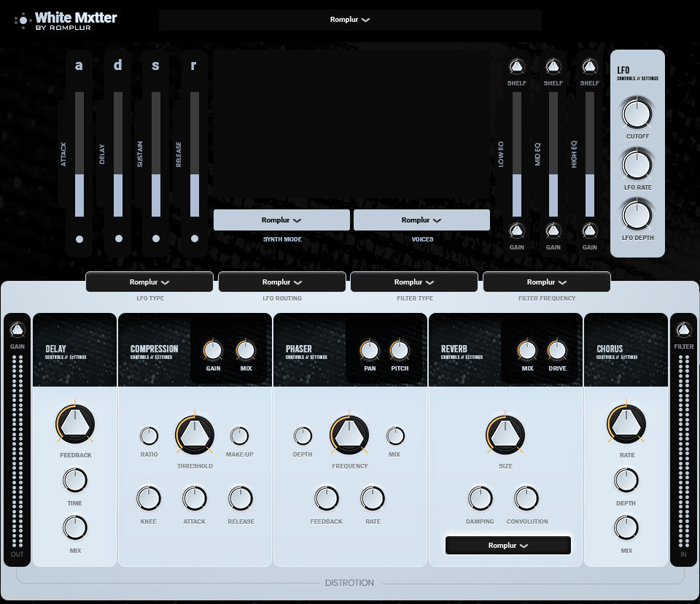Click the Compression Knee knob
Image resolution: width=700 pixels, height=604 pixels.
click(x=148, y=498)
